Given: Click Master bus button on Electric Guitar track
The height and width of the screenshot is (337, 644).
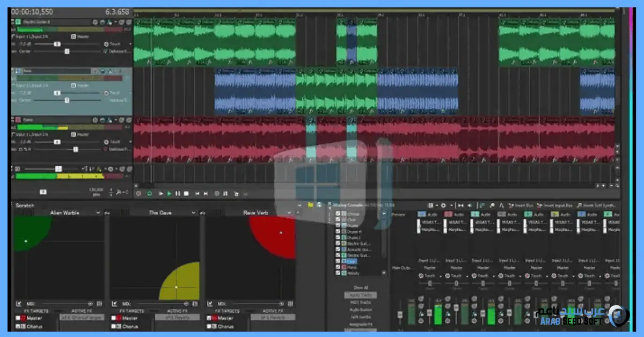Looking at the screenshot, I should click(x=80, y=36).
